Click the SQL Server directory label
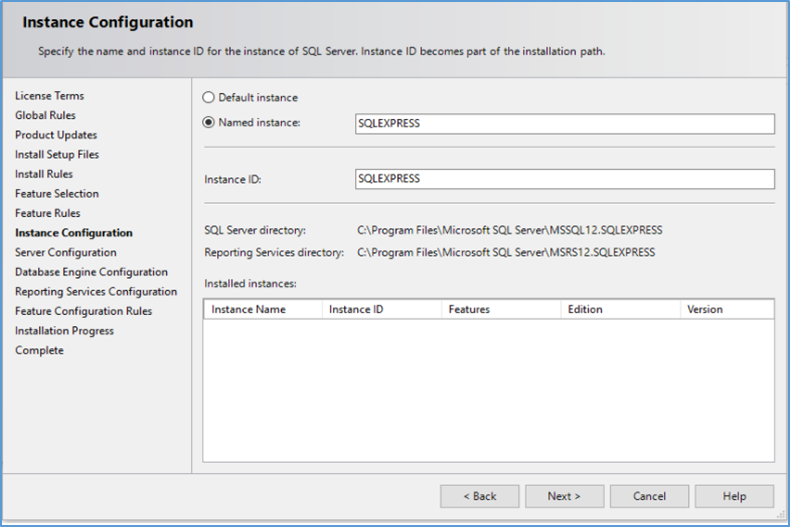790x527 pixels. point(255,230)
